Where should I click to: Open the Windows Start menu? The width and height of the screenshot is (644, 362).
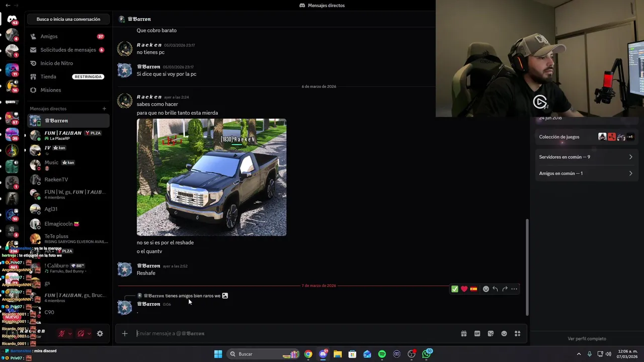tap(218, 354)
